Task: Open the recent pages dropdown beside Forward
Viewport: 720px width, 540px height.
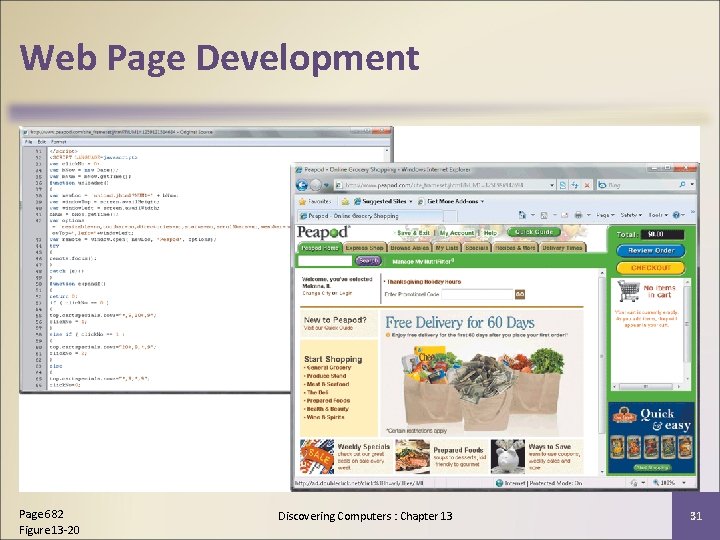Action: click(326, 185)
